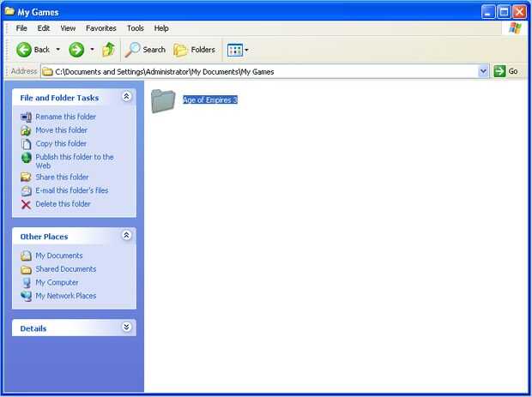
Task: Go to My Computer link
Action: (x=57, y=282)
